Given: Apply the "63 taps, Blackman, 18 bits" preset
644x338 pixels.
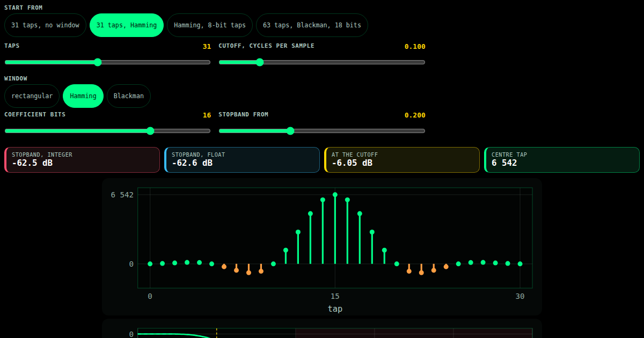Looking at the screenshot, I should (x=312, y=25).
